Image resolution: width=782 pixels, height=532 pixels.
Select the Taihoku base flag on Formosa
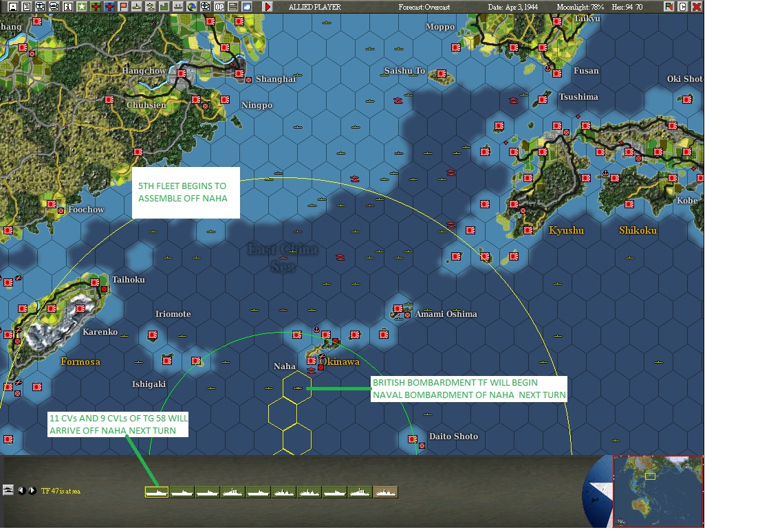[x=95, y=282]
